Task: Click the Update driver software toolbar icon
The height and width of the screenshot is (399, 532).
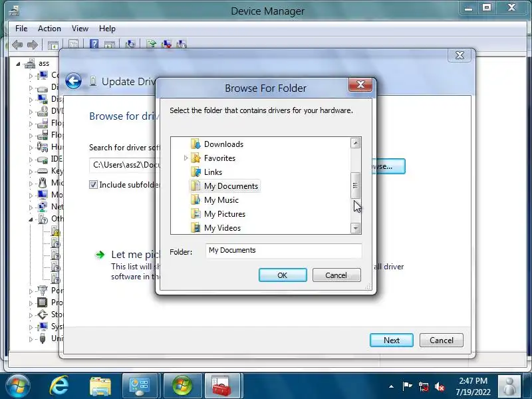Action: click(x=152, y=44)
